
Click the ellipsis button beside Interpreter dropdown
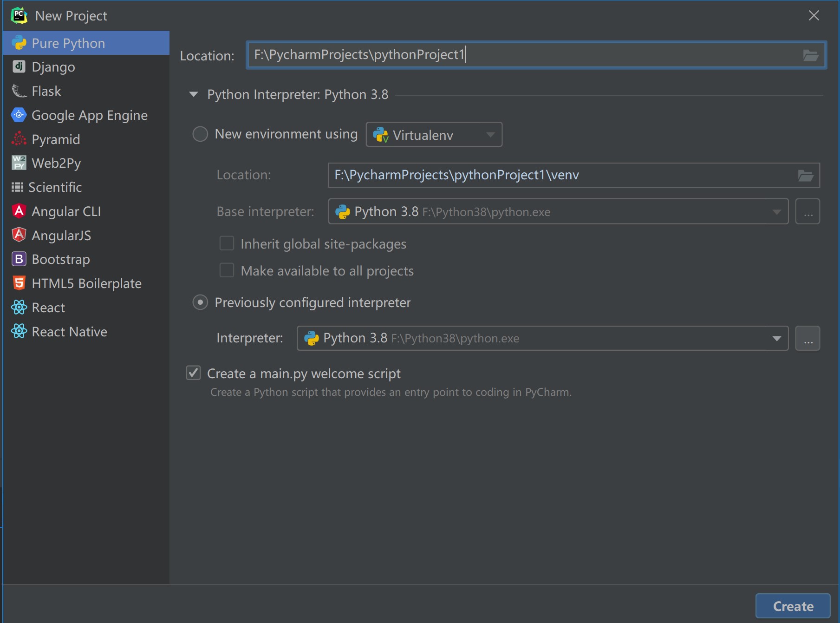point(807,338)
